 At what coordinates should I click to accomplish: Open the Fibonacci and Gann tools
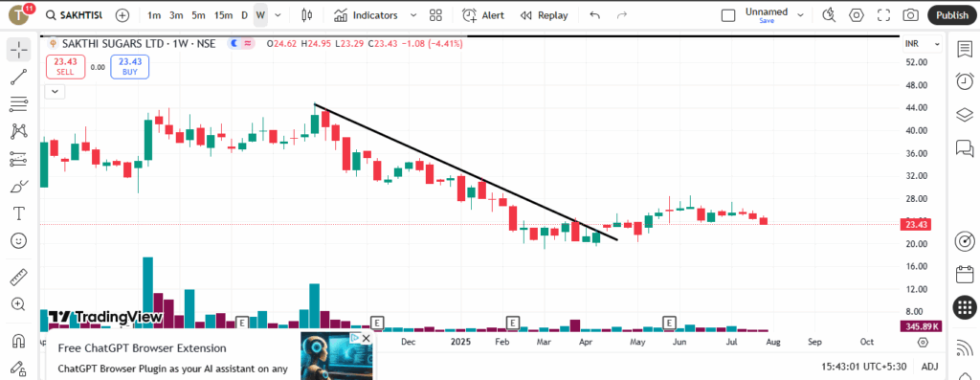[19, 104]
